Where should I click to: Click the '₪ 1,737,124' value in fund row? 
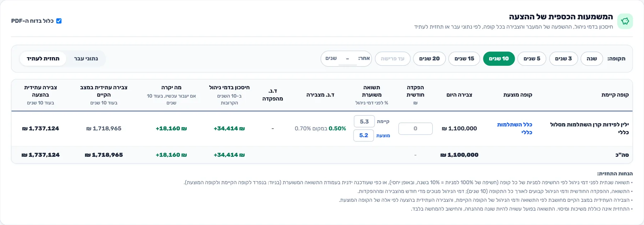[40, 129]
